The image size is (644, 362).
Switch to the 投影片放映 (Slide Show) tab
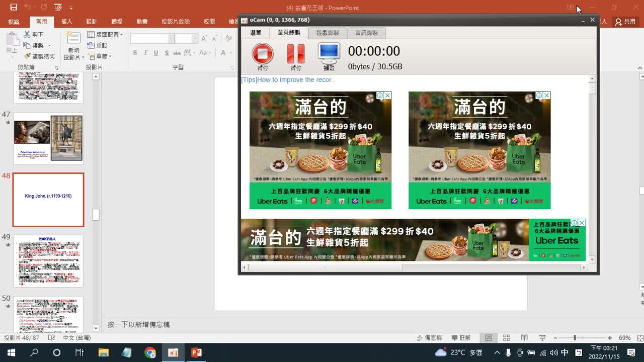click(x=176, y=22)
